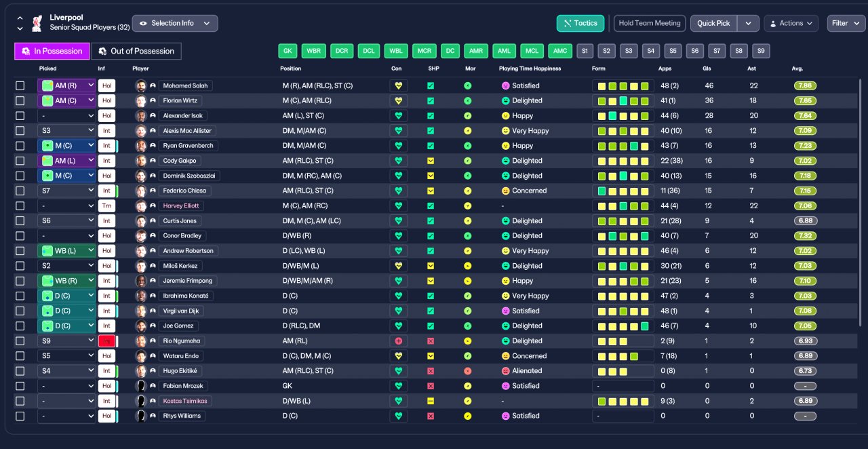Tick the checkbox beside Mohamed Salah
The image size is (868, 449).
[20, 86]
